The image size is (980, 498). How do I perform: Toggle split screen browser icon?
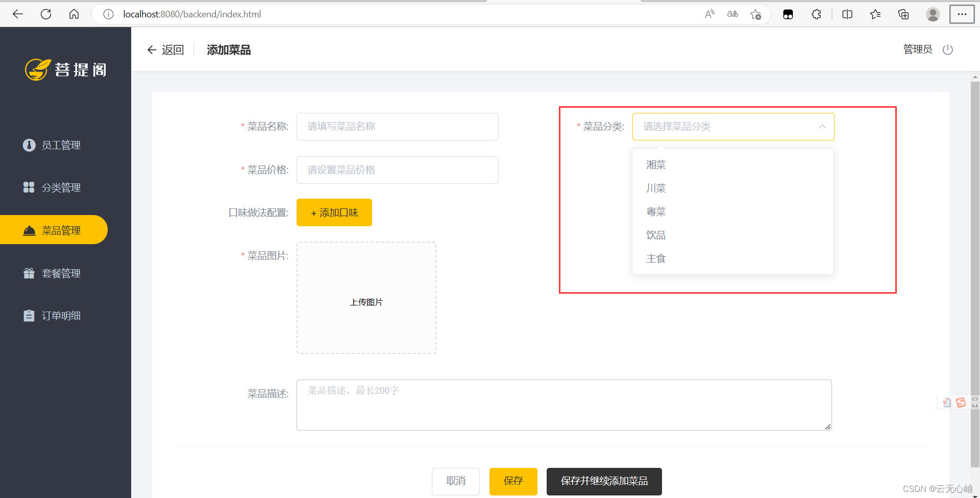(847, 14)
